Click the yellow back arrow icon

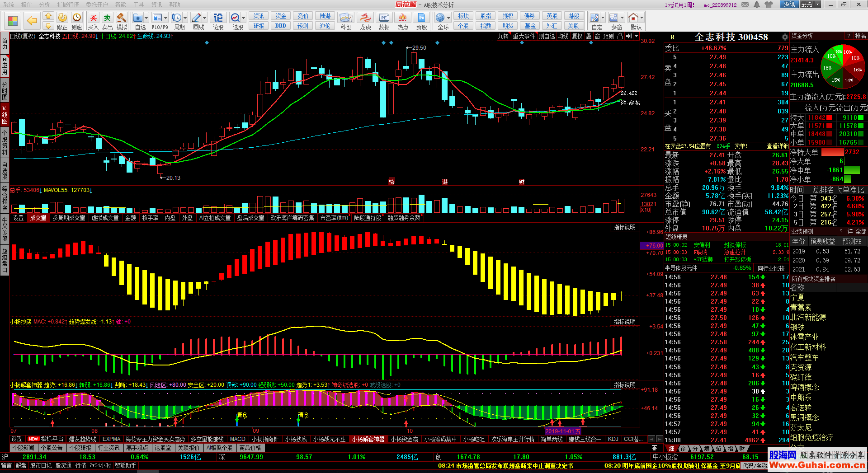click(x=32, y=20)
